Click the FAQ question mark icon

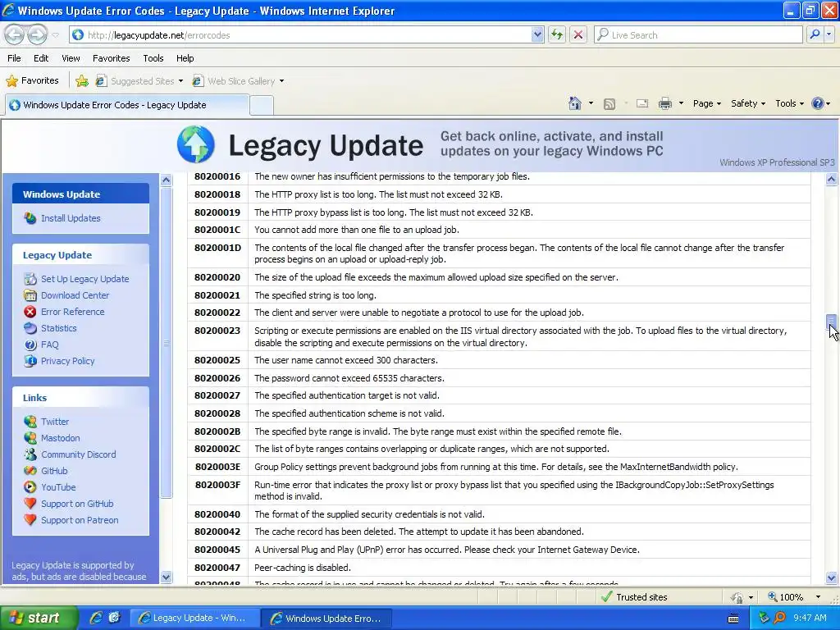30,345
